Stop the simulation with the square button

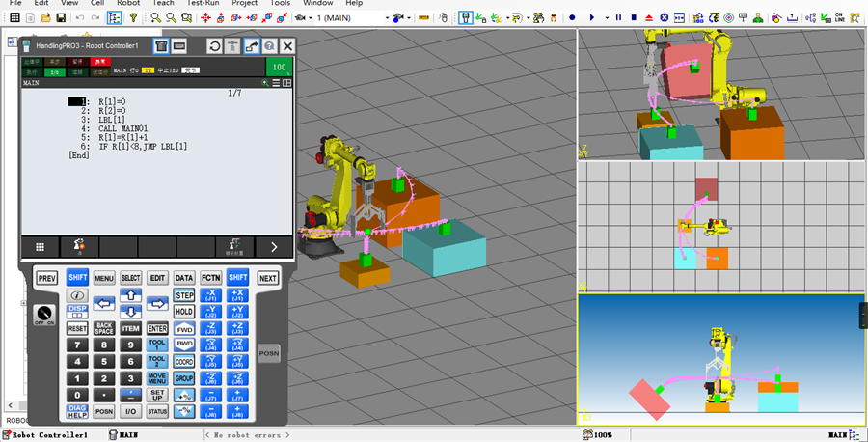coord(634,17)
